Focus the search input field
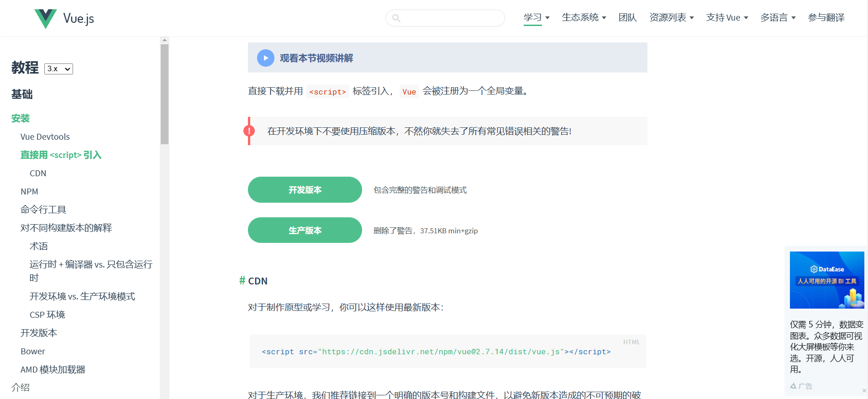 (445, 18)
